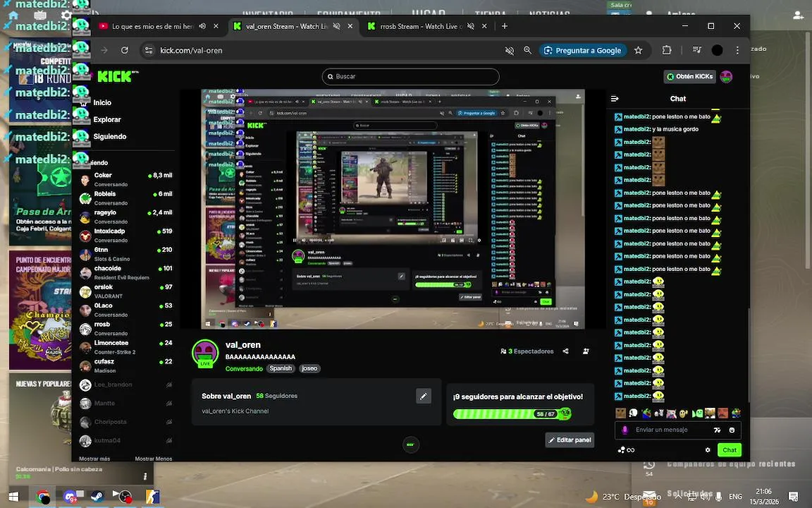812x508 pixels.
Task: Expand the system tray hidden icons chevron
Action: tap(678, 497)
